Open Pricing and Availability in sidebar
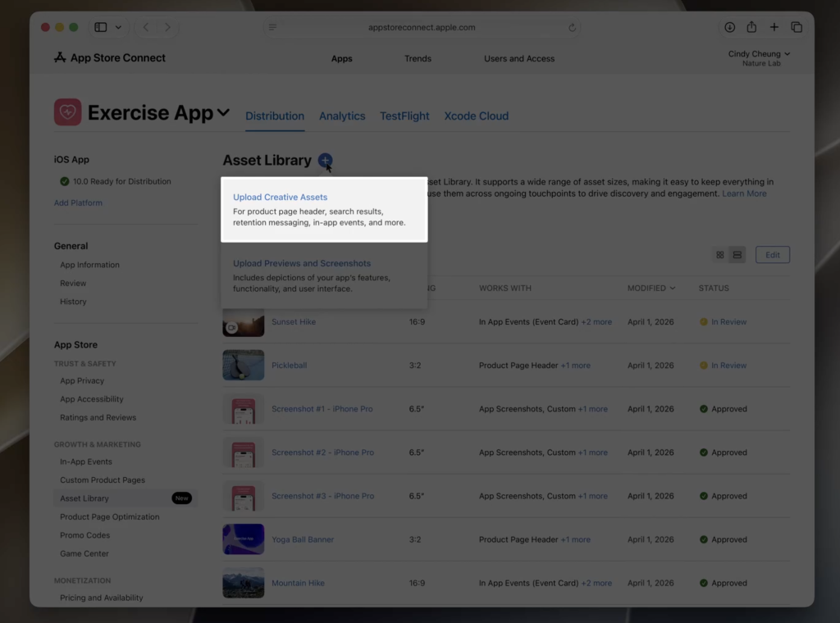This screenshot has width=840, height=623. point(101,598)
